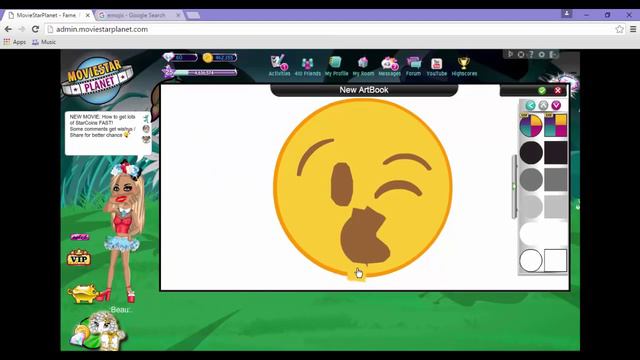640x360 pixels.
Task: Cancel the ArtBook with red X
Action: [x=558, y=91]
